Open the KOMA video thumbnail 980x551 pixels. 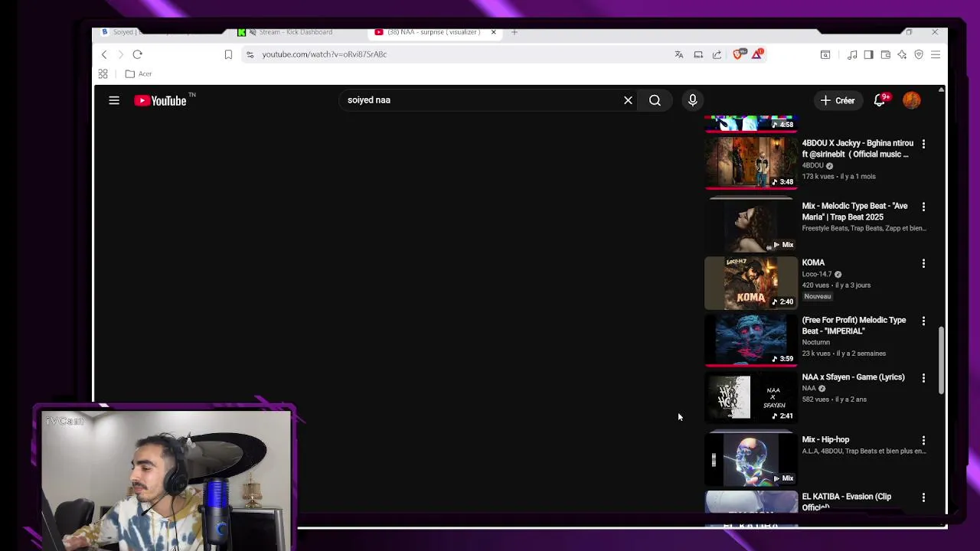pos(751,282)
